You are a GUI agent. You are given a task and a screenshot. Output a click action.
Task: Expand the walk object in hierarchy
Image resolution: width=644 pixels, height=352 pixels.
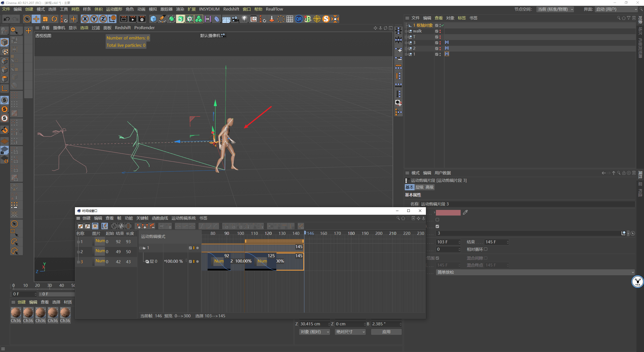coord(406,31)
